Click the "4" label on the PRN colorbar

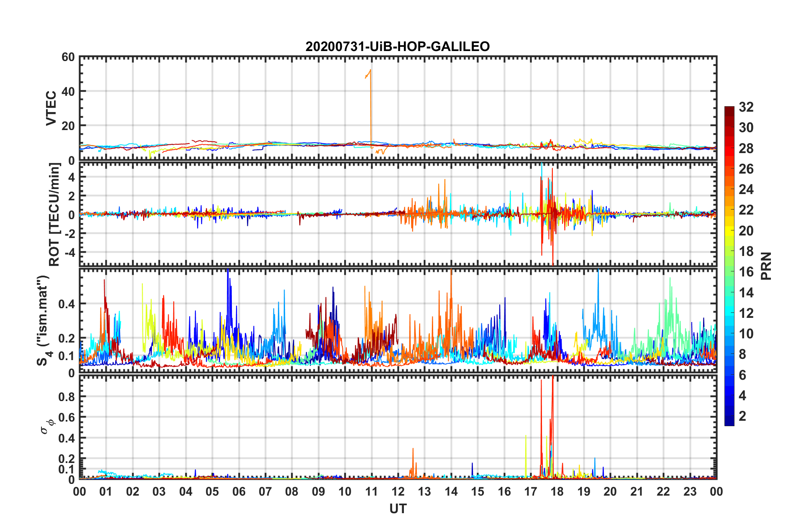point(742,396)
